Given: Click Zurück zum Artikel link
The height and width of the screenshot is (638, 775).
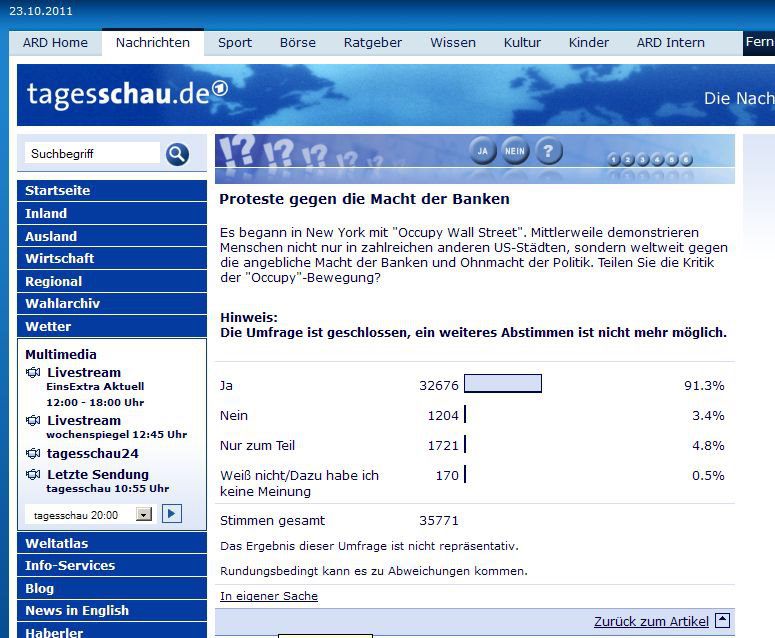Looking at the screenshot, I should [651, 621].
